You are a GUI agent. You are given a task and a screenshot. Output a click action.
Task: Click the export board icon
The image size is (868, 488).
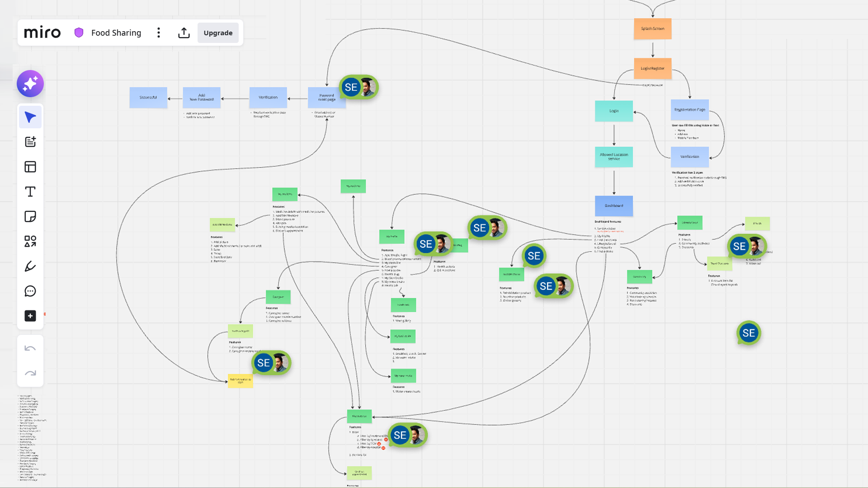pyautogui.click(x=184, y=33)
